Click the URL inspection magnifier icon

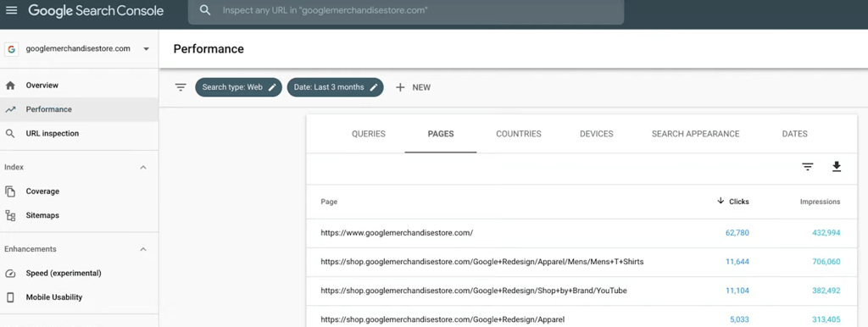pyautogui.click(x=10, y=133)
